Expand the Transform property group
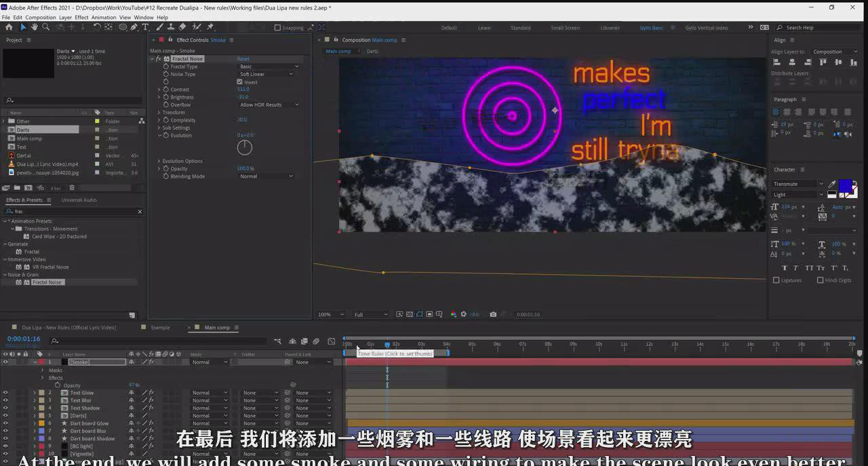This screenshot has width=868, height=466. point(159,113)
